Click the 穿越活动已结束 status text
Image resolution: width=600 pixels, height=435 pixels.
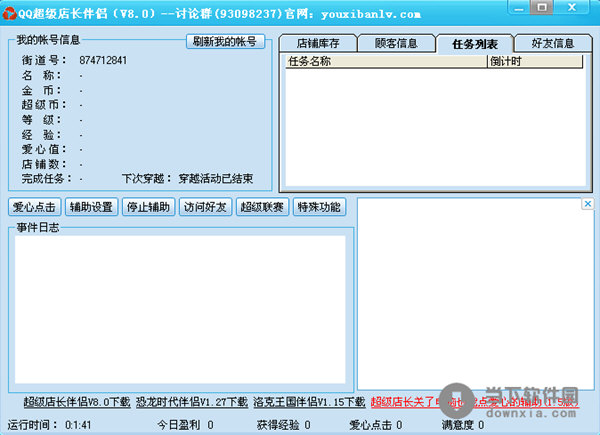pos(216,179)
